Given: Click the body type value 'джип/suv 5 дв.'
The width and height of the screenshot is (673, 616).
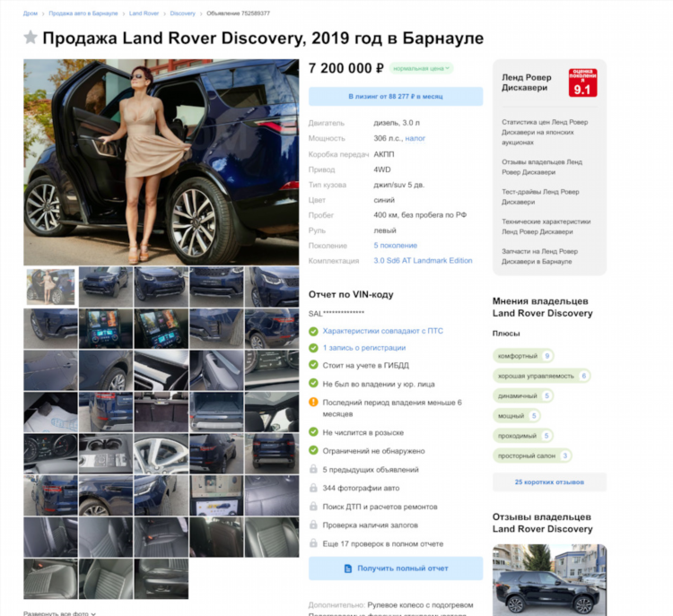Looking at the screenshot, I should pos(398,185).
